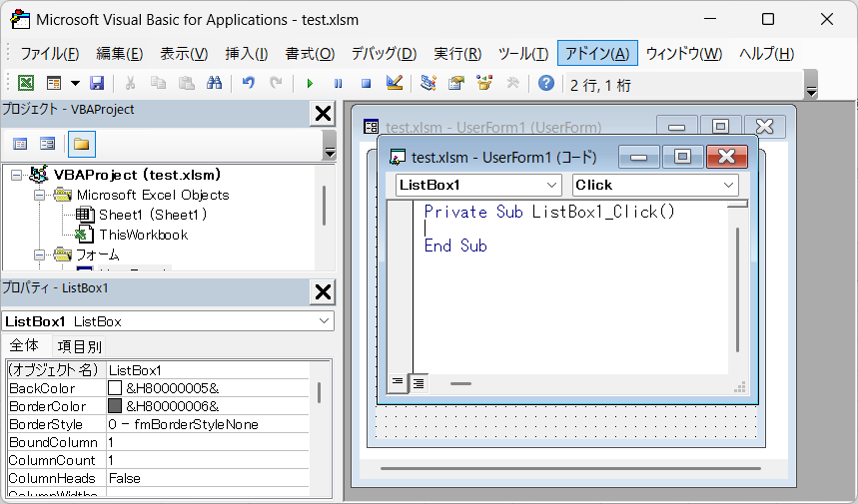Toggle Folders button in Project pane
This screenshot has height=504, width=858.
tap(82, 144)
